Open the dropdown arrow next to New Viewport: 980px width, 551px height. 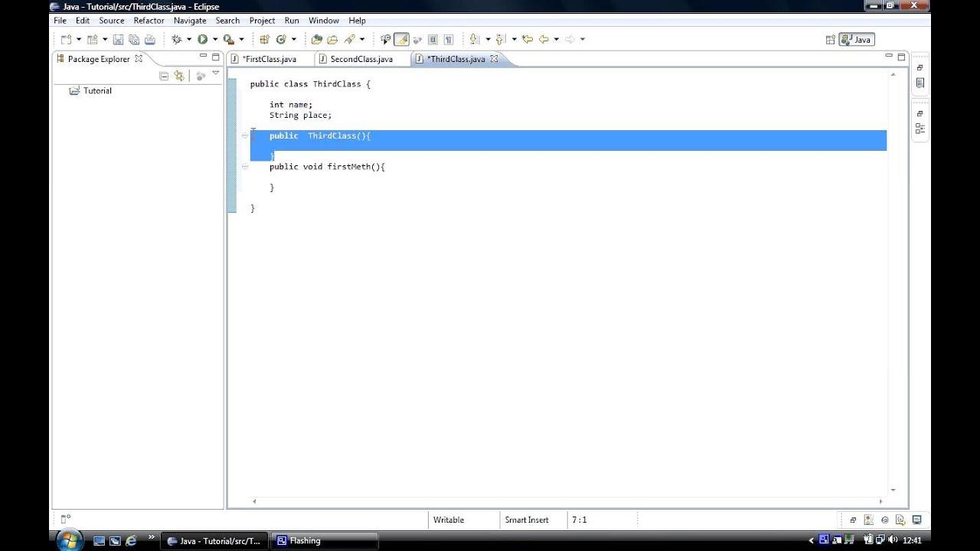click(78, 39)
